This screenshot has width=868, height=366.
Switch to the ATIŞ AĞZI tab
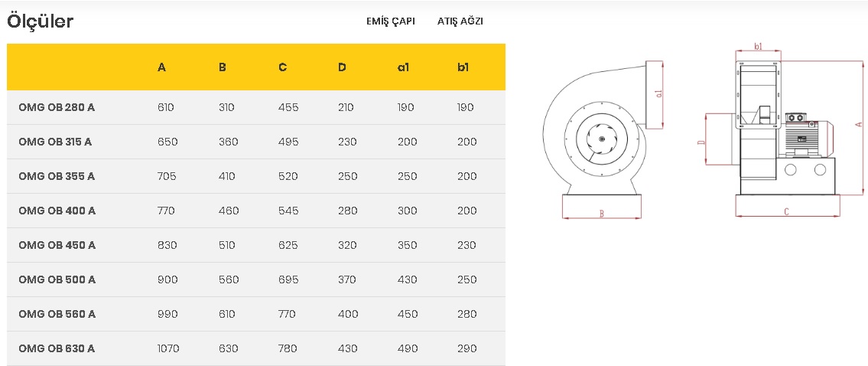[460, 21]
